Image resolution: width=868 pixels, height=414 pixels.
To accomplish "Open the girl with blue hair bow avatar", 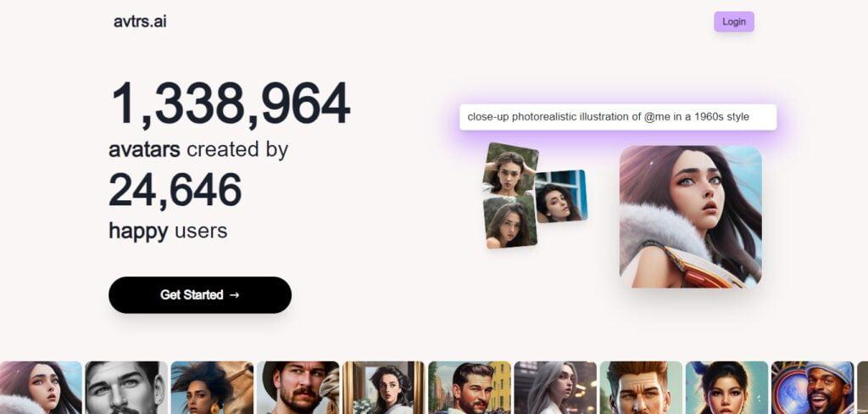I will coord(726,388).
